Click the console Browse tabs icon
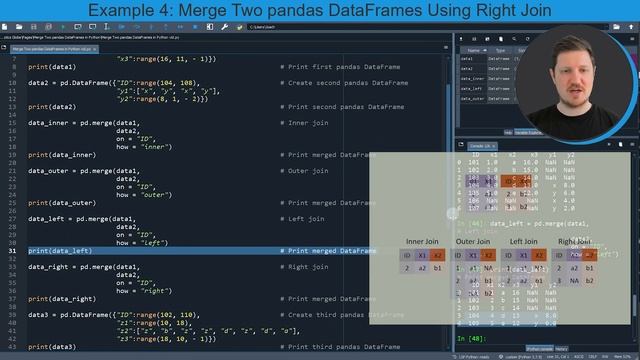This screenshot has height=360, width=640. (461, 144)
